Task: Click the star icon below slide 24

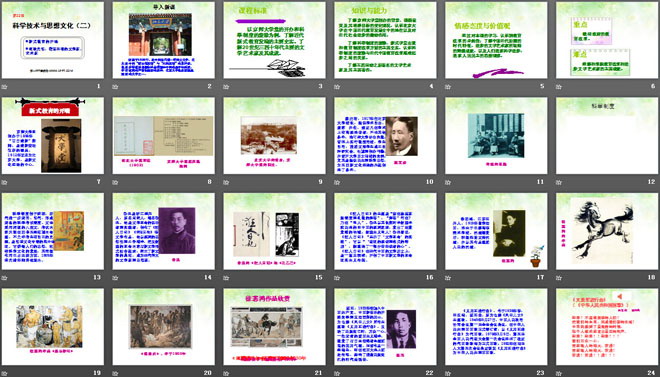Action: point(559,373)
